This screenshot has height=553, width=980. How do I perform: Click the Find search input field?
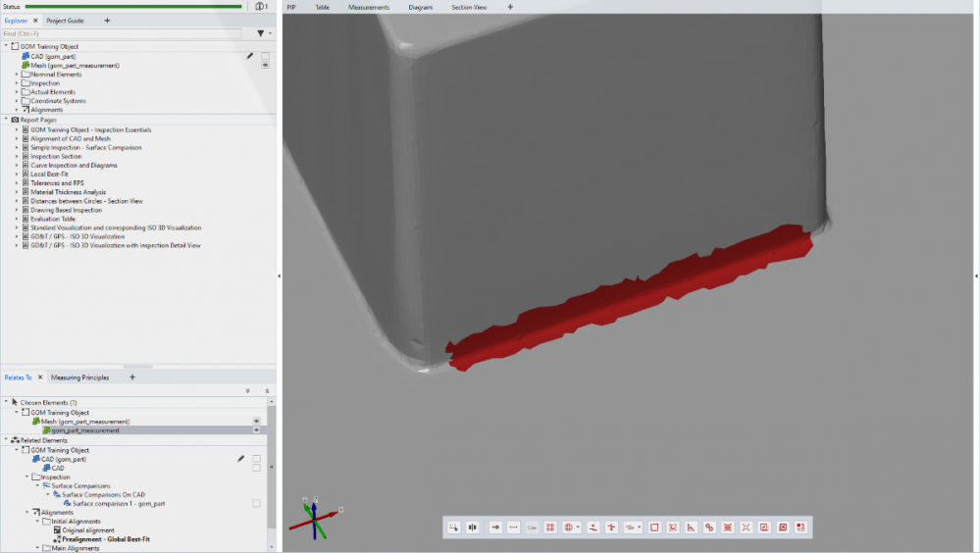pos(123,33)
